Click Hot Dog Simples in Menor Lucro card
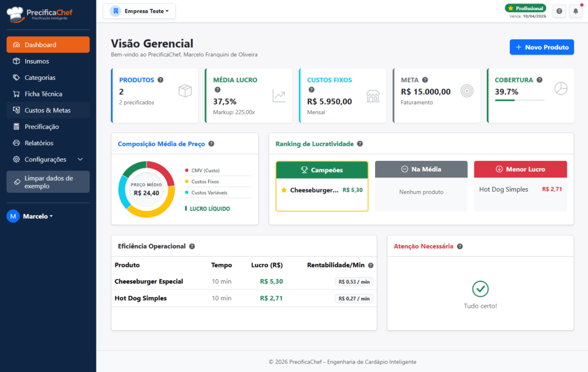 click(x=504, y=189)
